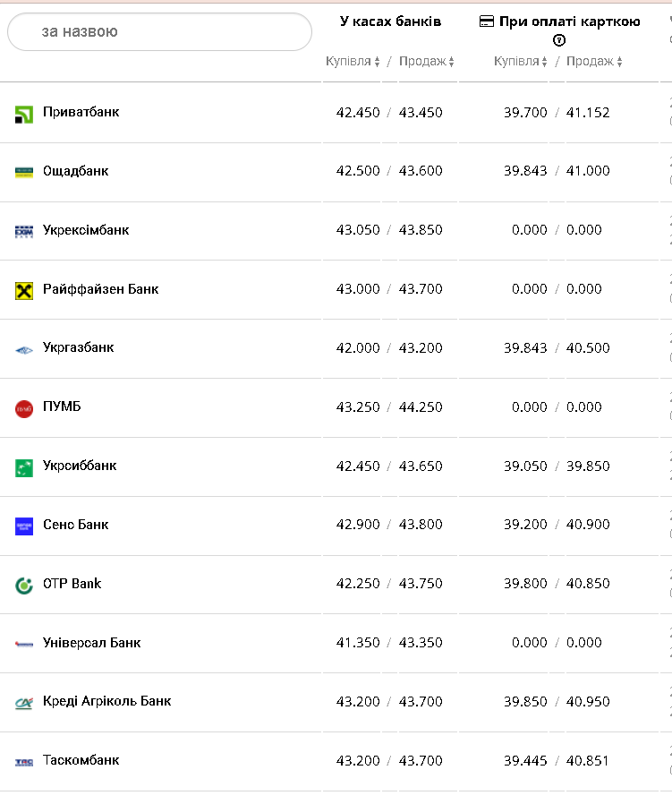Open the Укргазбанк bank link
The image size is (672, 804).
point(79,347)
